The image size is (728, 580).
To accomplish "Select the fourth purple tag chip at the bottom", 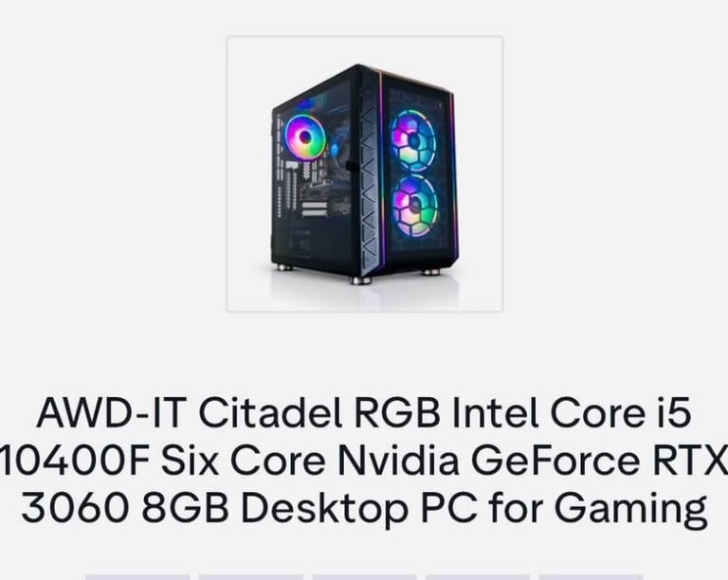I will [478, 577].
